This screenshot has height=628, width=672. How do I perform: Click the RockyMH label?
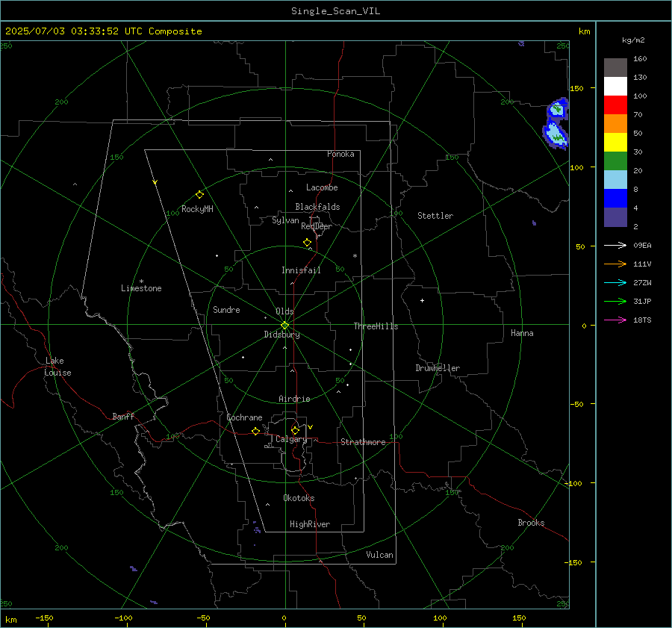coord(197,209)
